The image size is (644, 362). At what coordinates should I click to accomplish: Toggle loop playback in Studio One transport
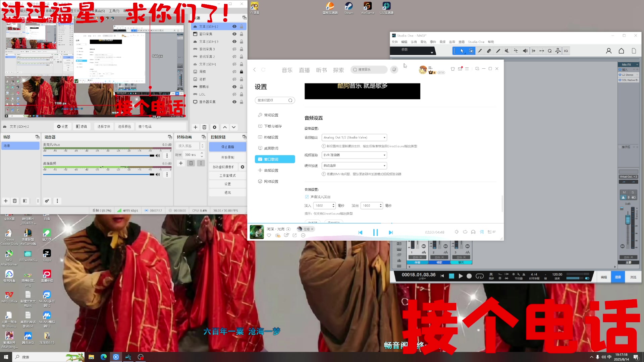480,276
